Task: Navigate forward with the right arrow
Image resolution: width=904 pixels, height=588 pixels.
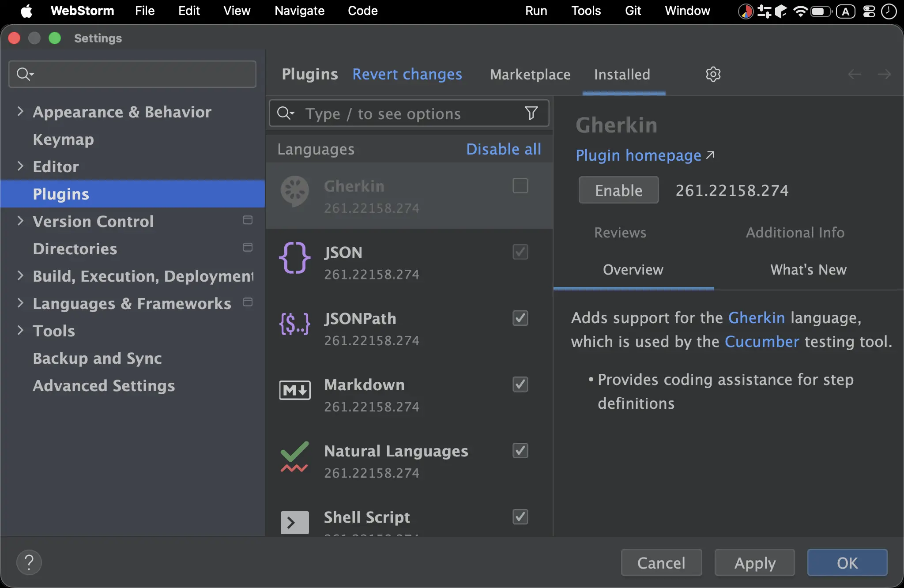Action: 884,74
